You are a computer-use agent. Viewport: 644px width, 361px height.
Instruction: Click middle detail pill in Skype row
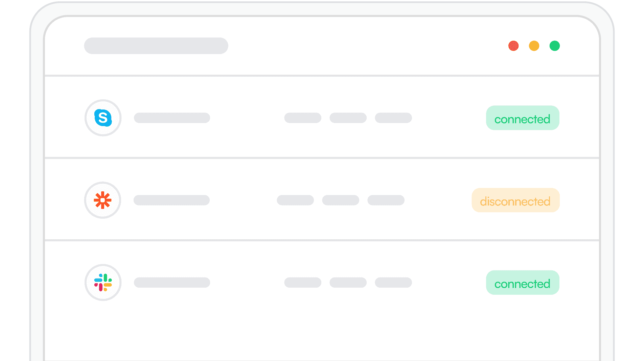pyautogui.click(x=348, y=118)
